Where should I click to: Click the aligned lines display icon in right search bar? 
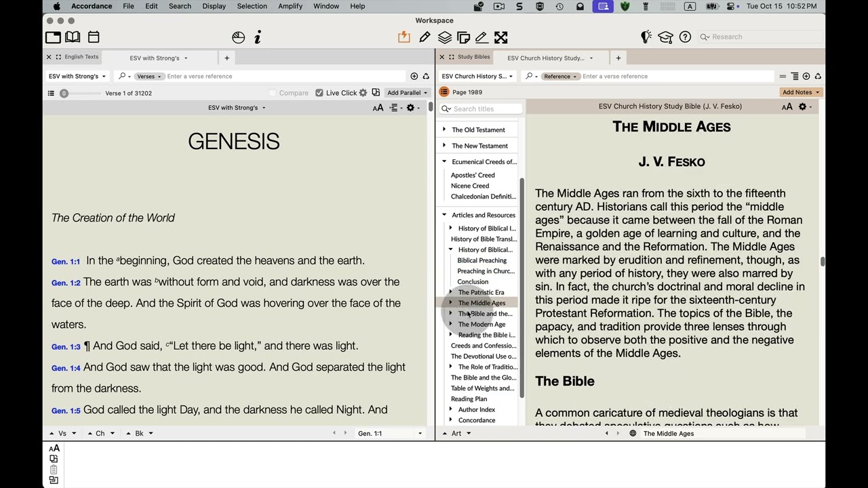(795, 76)
